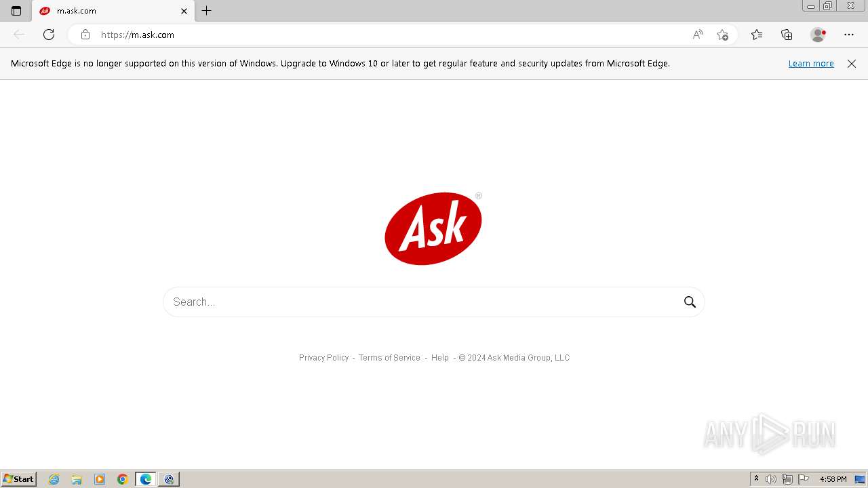Open Read aloud feature icon
The image size is (868, 488).
[x=698, y=35]
